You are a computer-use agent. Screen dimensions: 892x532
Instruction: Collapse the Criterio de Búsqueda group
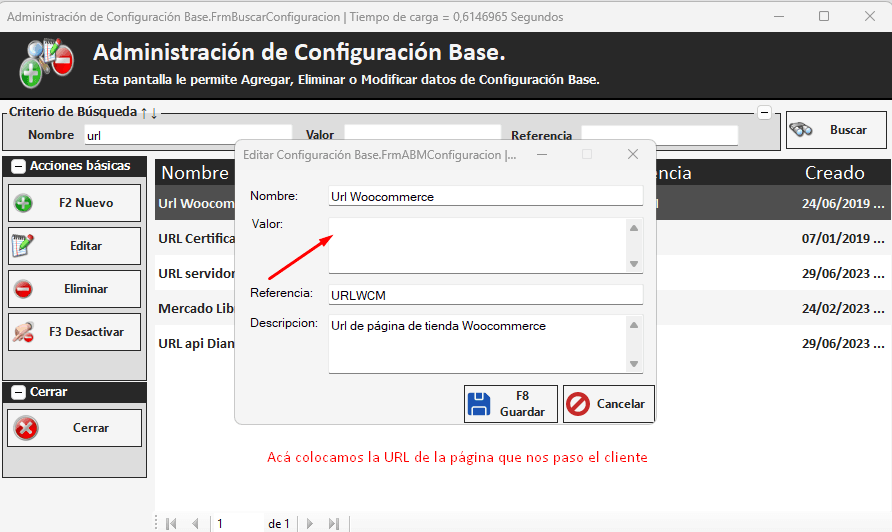(765, 112)
